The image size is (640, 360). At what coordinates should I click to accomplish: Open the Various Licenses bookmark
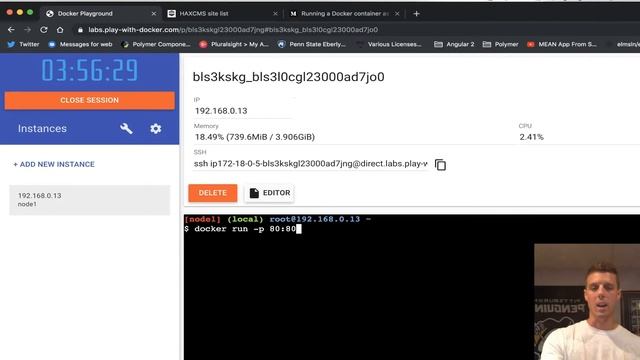[389, 44]
